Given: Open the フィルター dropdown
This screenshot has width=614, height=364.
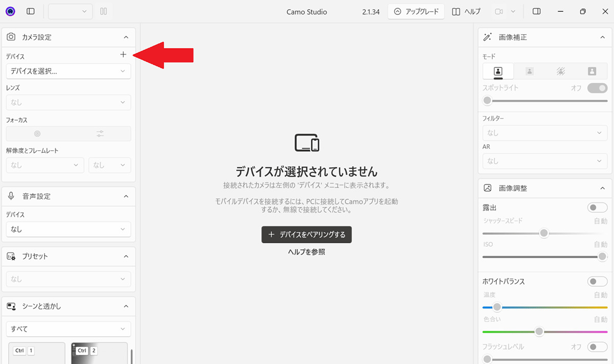Looking at the screenshot, I should click(x=545, y=133).
